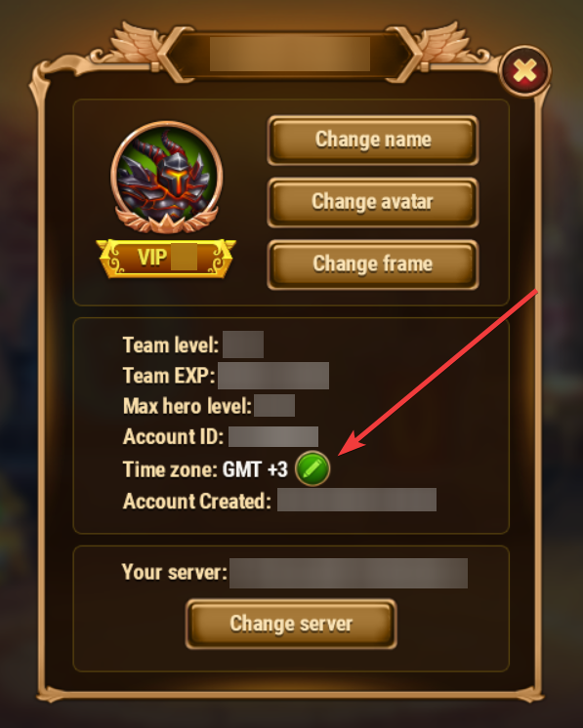Click the laurel crest below the avatar
This screenshot has width=583, height=728.
167,220
